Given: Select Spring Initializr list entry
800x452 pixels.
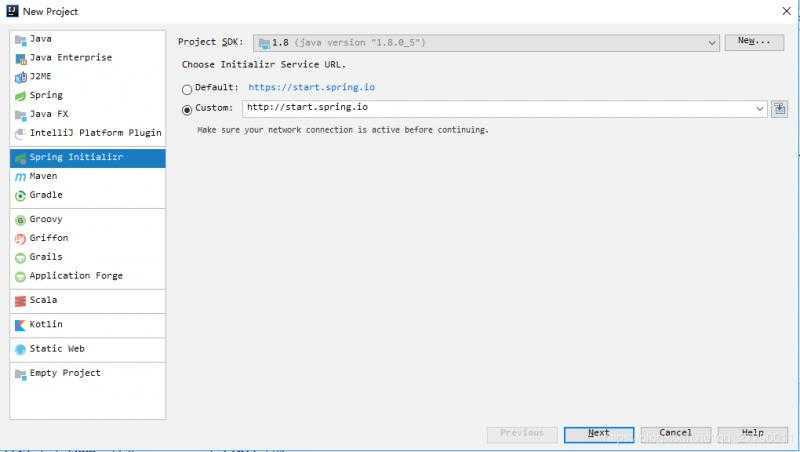Looking at the screenshot, I should pos(88,158).
